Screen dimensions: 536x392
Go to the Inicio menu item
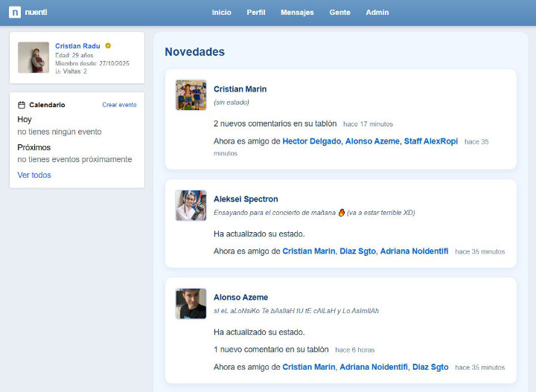coord(221,13)
